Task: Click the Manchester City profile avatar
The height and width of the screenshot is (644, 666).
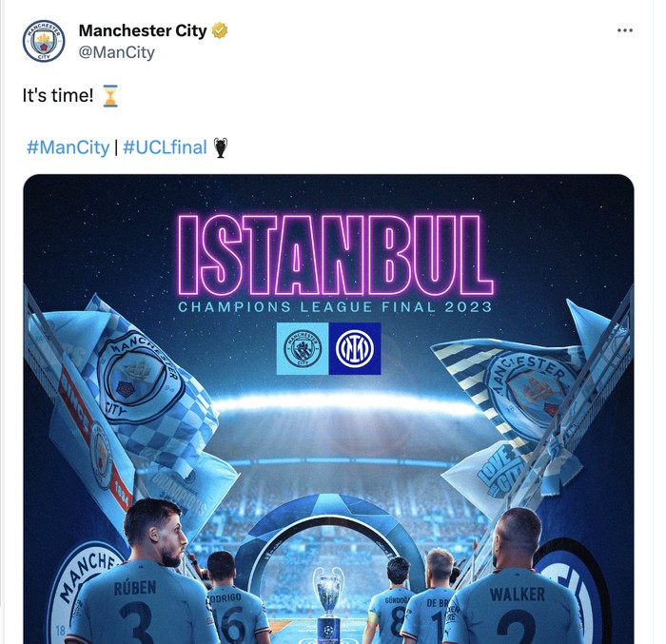Action: [x=44, y=41]
